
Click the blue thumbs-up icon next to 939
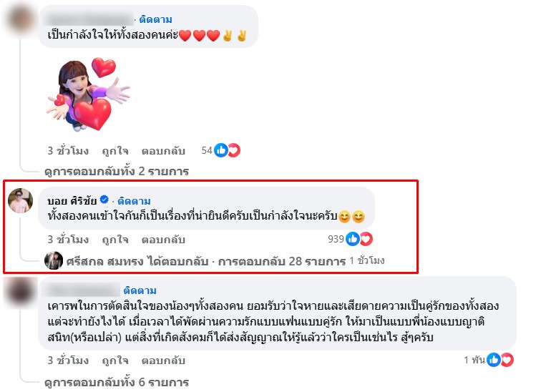[x=353, y=239]
